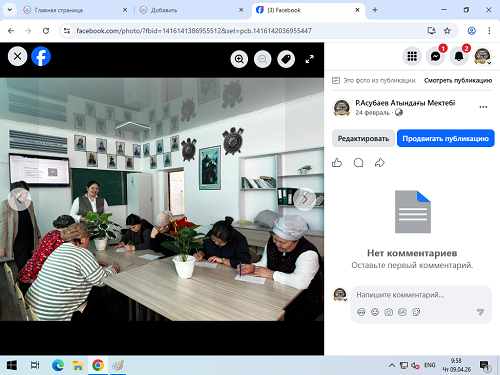Open Windows Start menu
This screenshot has height=375, width=500.
12,365
